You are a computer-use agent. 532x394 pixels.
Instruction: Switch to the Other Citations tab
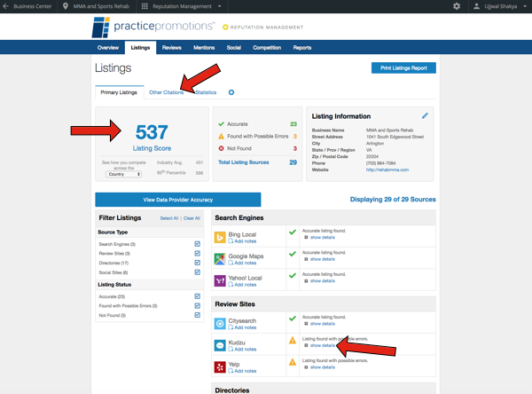point(166,92)
